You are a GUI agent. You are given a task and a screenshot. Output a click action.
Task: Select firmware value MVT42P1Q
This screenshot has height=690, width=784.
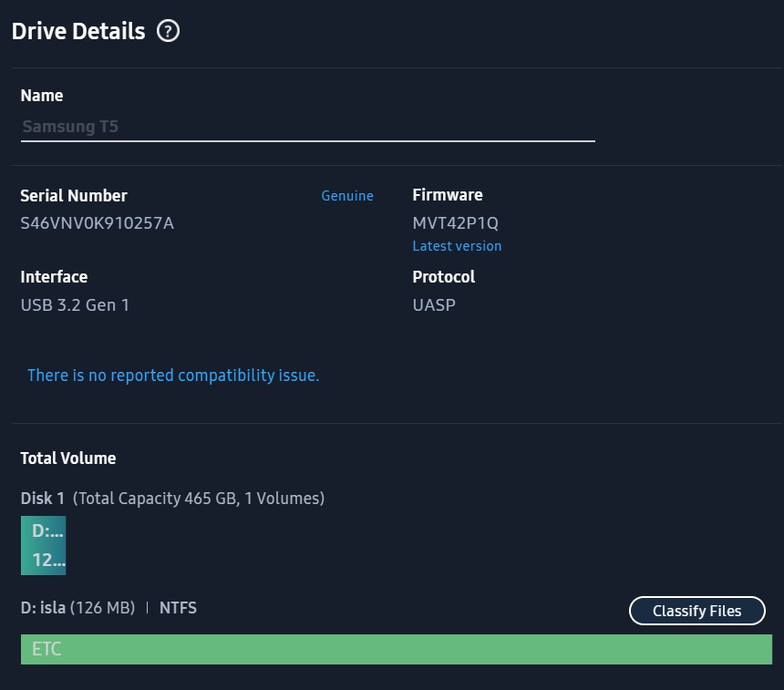point(455,223)
